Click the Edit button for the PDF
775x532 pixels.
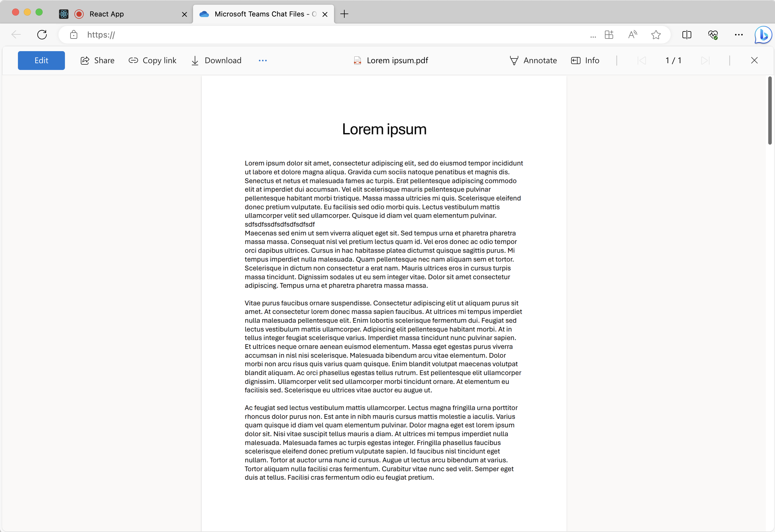(x=41, y=60)
